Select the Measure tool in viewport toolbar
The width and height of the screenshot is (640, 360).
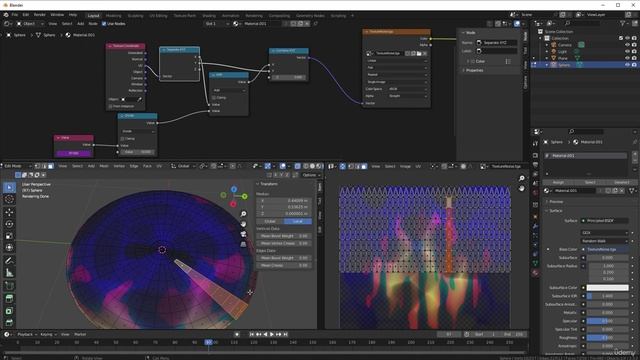click(9, 273)
